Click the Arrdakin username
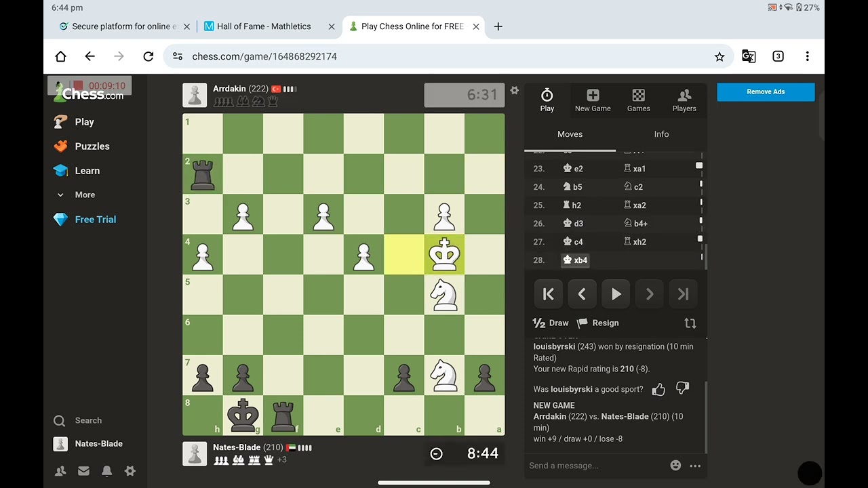Image resolution: width=868 pixels, height=488 pixels. click(229, 89)
